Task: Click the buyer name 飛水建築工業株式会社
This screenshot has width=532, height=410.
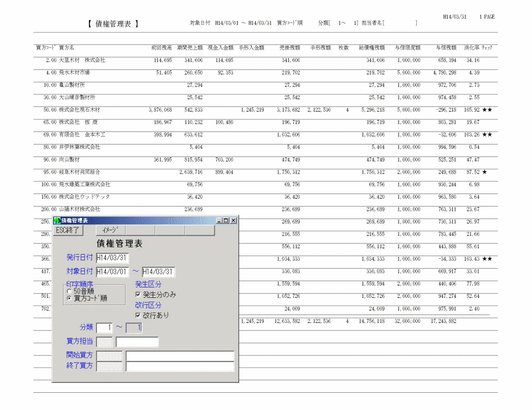Action: tap(85, 185)
